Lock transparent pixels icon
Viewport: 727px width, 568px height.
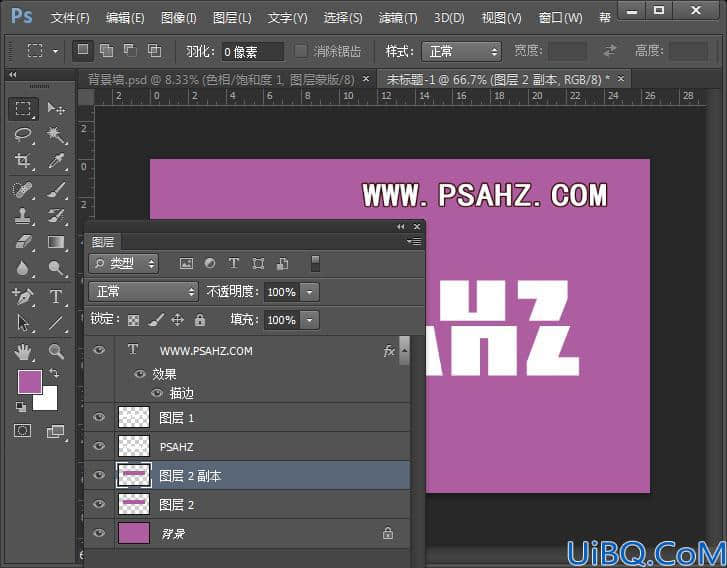[x=134, y=320]
